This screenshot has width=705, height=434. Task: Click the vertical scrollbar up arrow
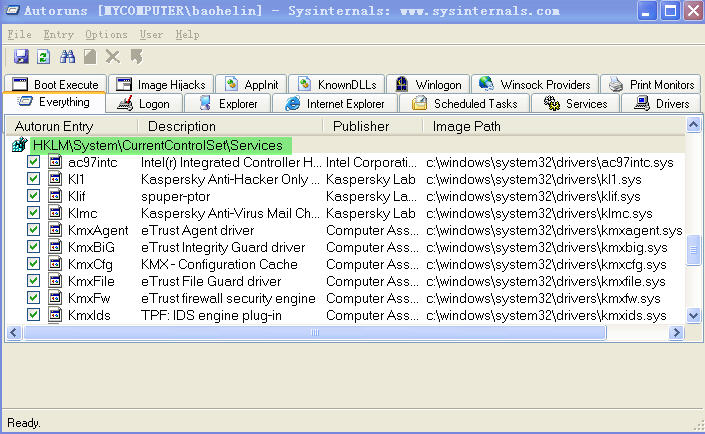[693, 125]
